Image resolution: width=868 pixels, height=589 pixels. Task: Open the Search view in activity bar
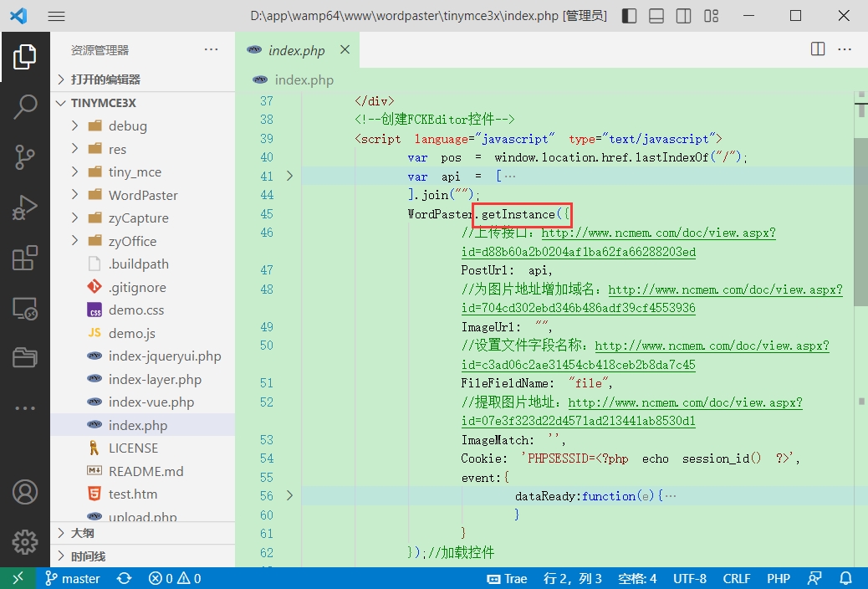[25, 106]
